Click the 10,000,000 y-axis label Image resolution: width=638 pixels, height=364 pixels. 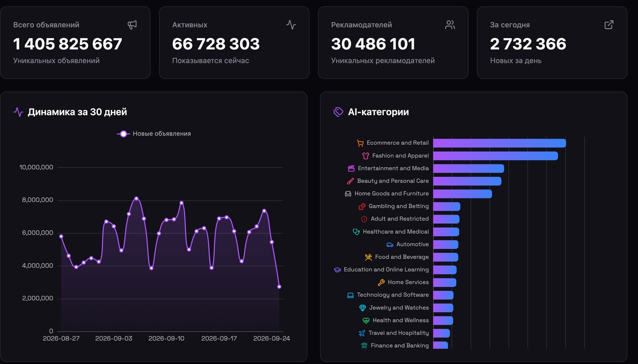pos(36,167)
